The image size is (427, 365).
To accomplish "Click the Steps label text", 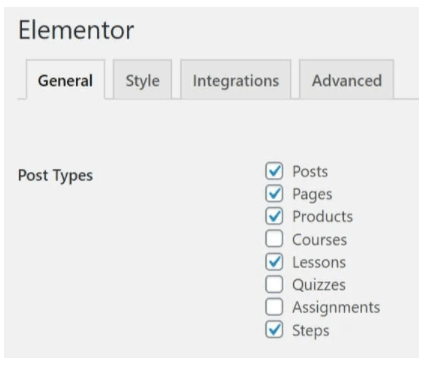I will click(x=311, y=331).
